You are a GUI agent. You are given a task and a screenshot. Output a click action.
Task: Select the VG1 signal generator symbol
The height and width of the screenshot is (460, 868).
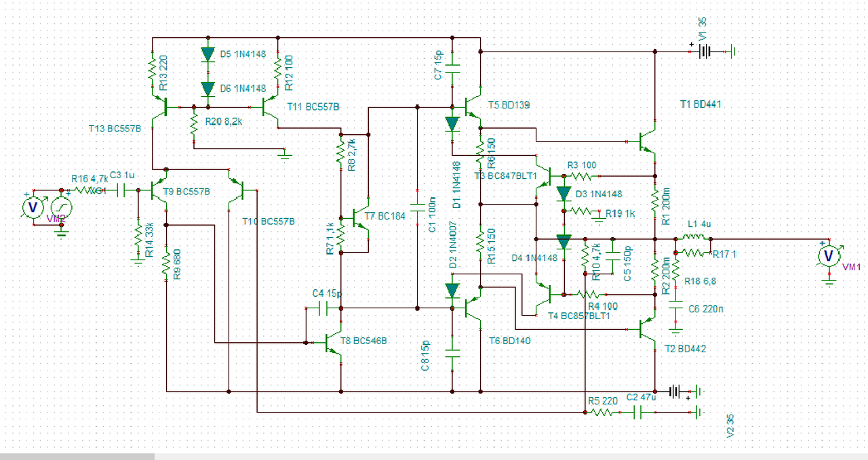(61, 207)
